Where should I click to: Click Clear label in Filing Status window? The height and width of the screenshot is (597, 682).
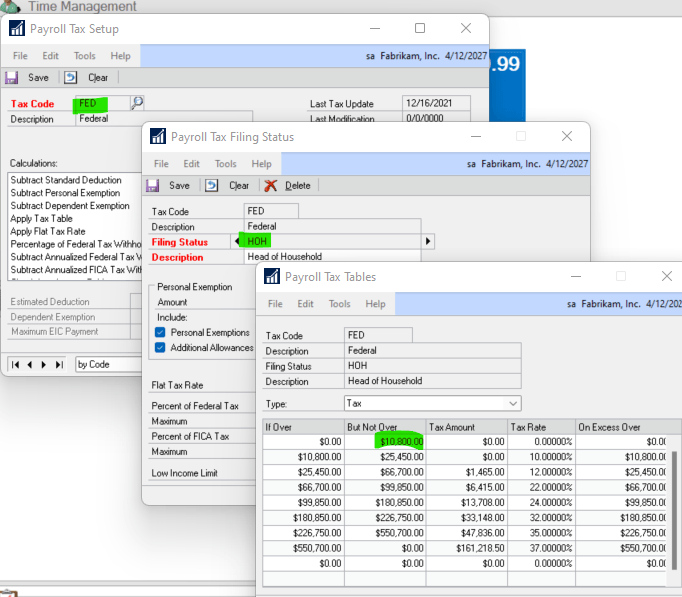coord(239,186)
